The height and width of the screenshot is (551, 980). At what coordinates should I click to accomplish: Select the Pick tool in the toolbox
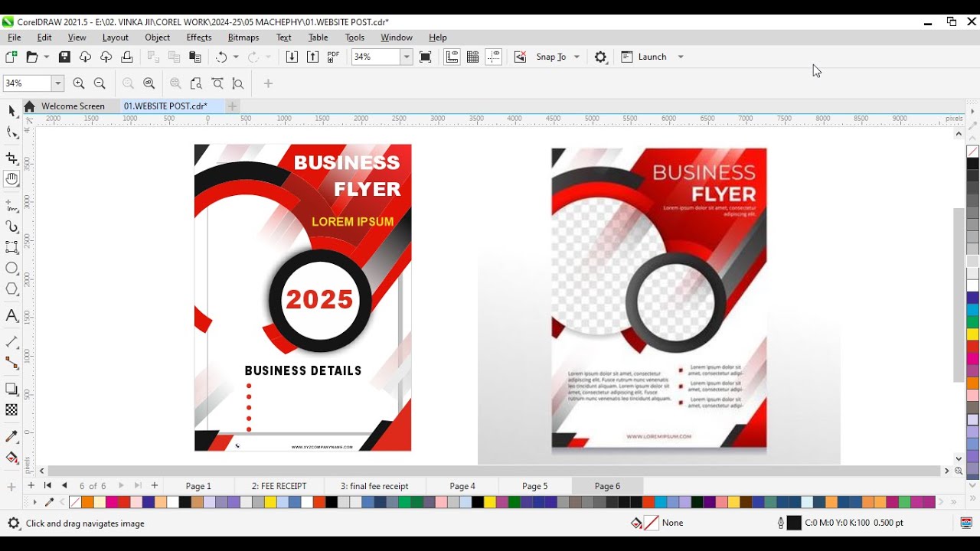pyautogui.click(x=11, y=111)
